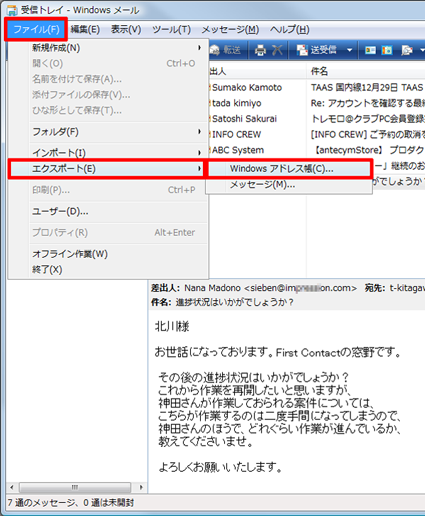Screen dimensions: 425x516
Task: Select 終了(X) to exit
Action: point(108,269)
